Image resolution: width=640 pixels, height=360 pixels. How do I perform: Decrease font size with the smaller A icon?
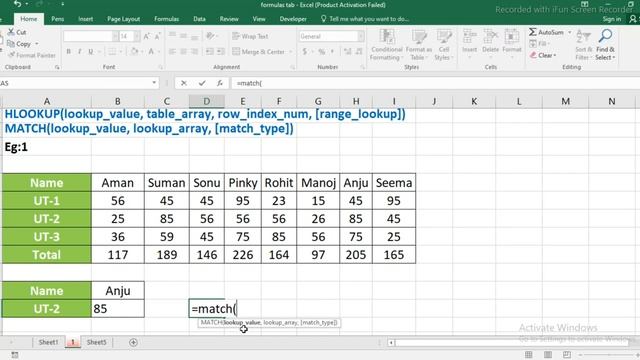click(x=157, y=36)
